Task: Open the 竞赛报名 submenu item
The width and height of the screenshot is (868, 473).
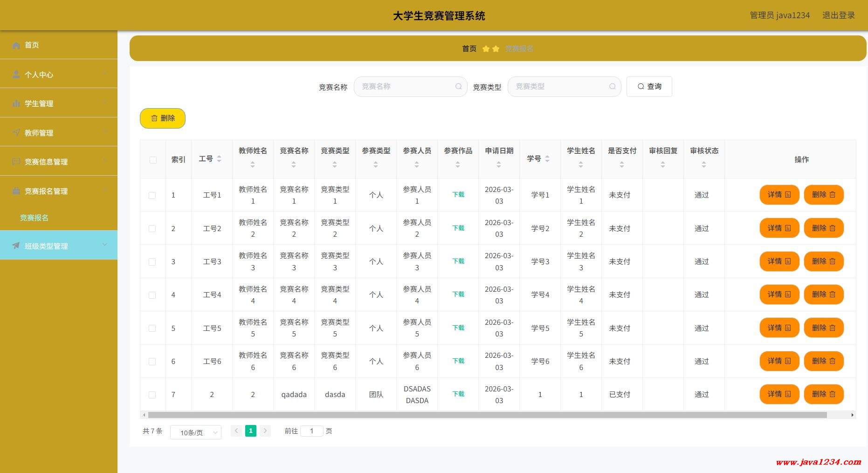Action: (x=34, y=218)
